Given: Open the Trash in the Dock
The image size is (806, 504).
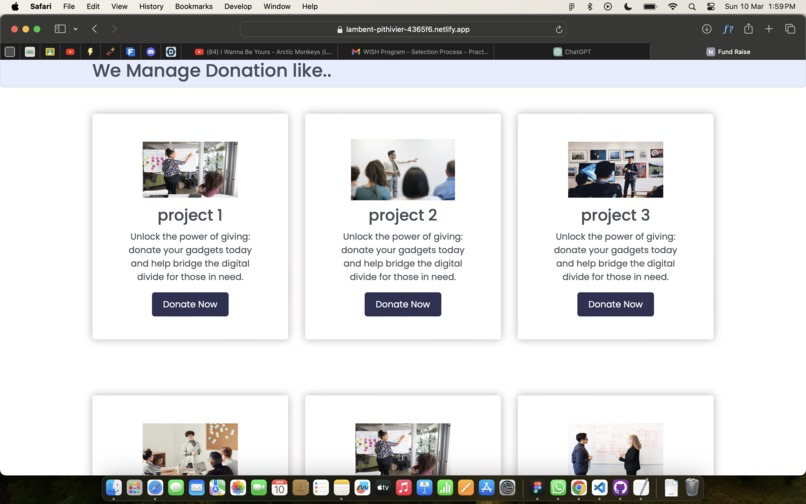Looking at the screenshot, I should (x=692, y=487).
